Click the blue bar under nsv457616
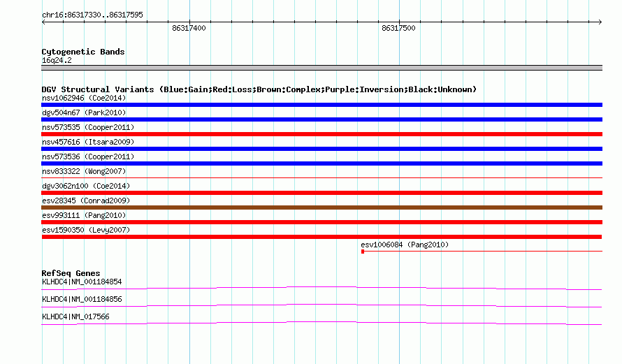The height and width of the screenshot is (364, 622). click(321, 149)
